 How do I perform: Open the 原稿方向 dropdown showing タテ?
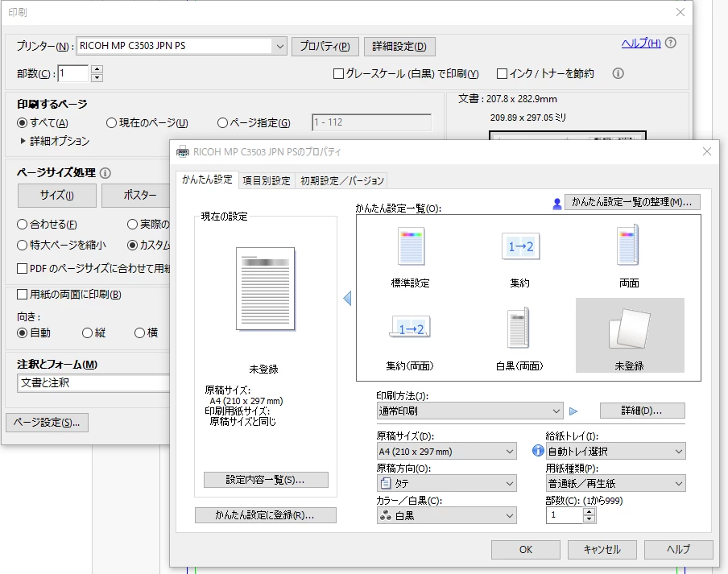[446, 484]
